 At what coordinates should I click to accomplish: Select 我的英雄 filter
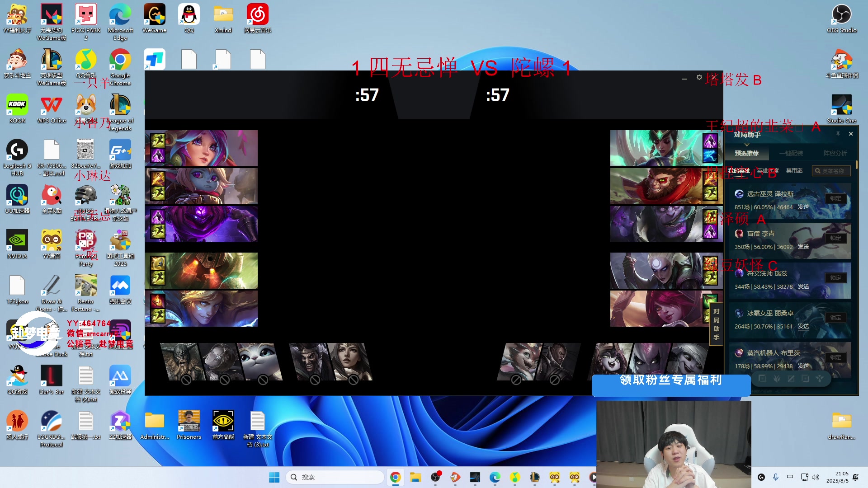pos(739,171)
